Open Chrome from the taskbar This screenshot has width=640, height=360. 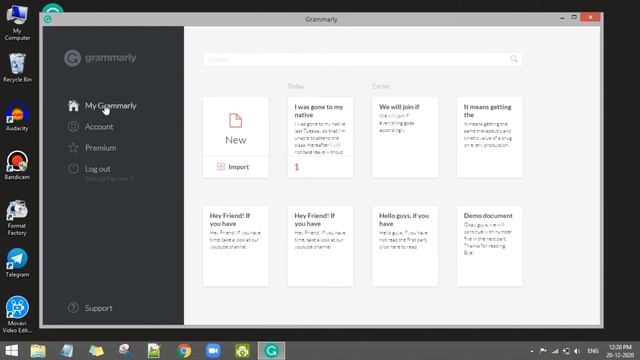tap(184, 351)
